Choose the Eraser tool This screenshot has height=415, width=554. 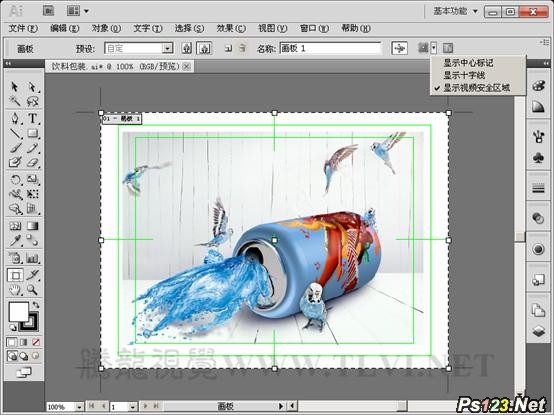[x=32, y=162]
